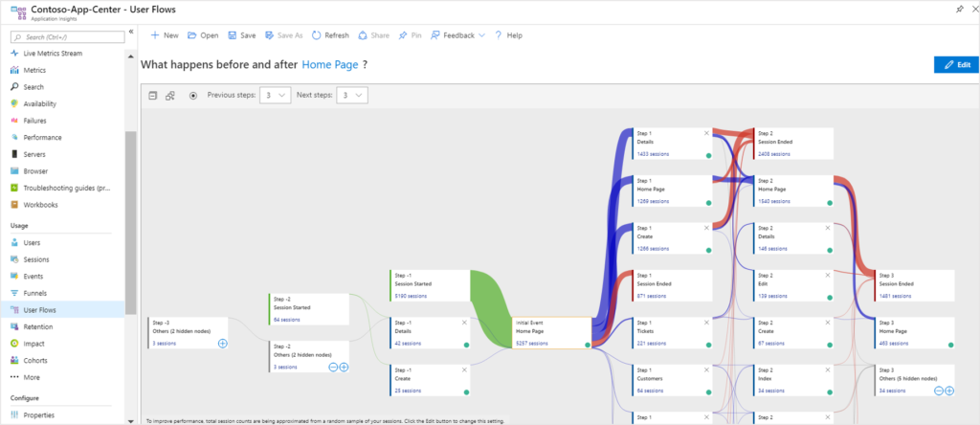Collapse all nodes icon above chart
The width and height of the screenshot is (980, 425).
pyautogui.click(x=153, y=96)
